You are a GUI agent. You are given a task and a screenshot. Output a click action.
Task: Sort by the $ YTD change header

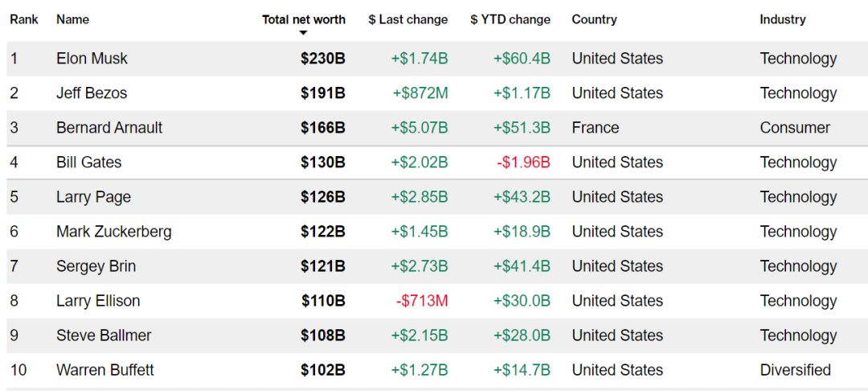(x=510, y=19)
